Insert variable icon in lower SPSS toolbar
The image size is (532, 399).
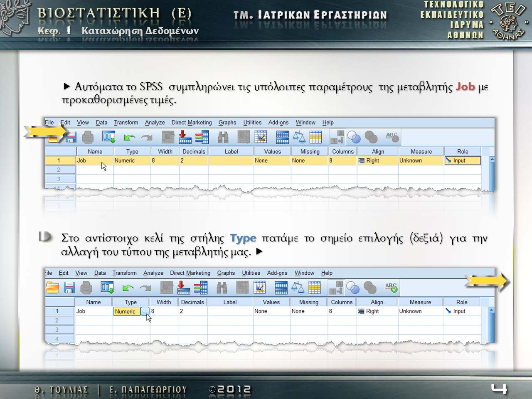tap(259, 287)
